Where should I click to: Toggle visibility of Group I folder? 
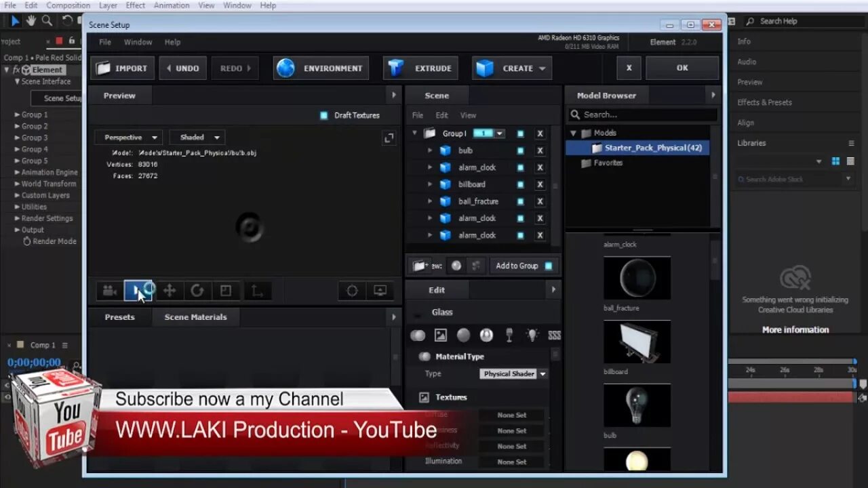(520, 134)
